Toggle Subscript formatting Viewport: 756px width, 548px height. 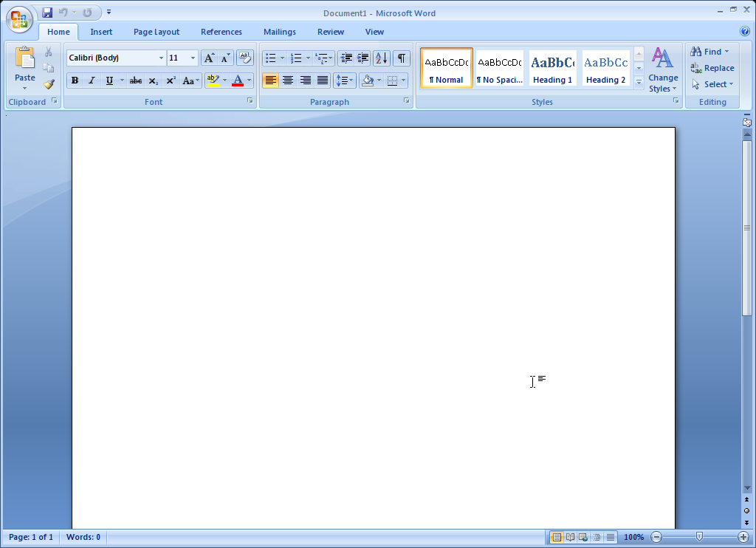tap(154, 81)
